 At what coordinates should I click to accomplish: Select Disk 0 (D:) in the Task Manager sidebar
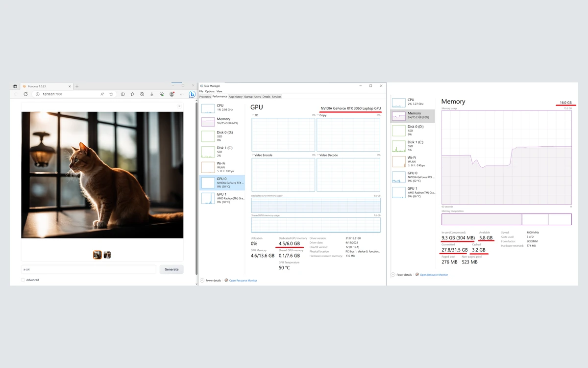point(222,136)
